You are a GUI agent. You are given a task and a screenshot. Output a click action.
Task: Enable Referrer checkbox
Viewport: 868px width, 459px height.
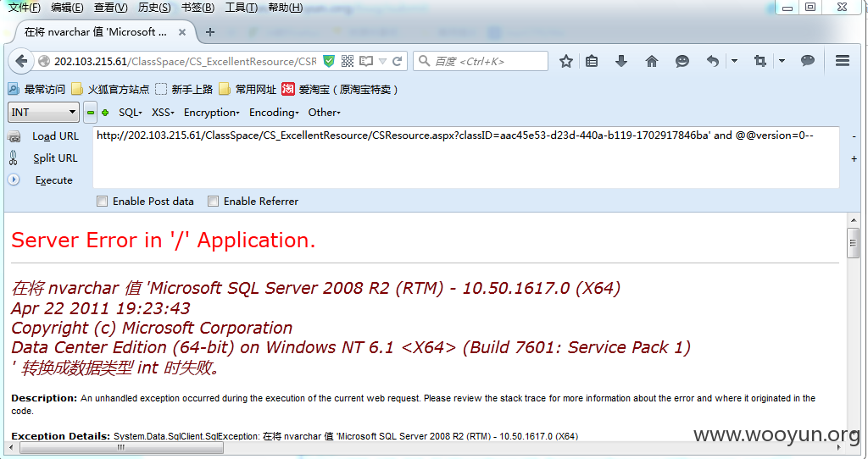[x=213, y=202]
